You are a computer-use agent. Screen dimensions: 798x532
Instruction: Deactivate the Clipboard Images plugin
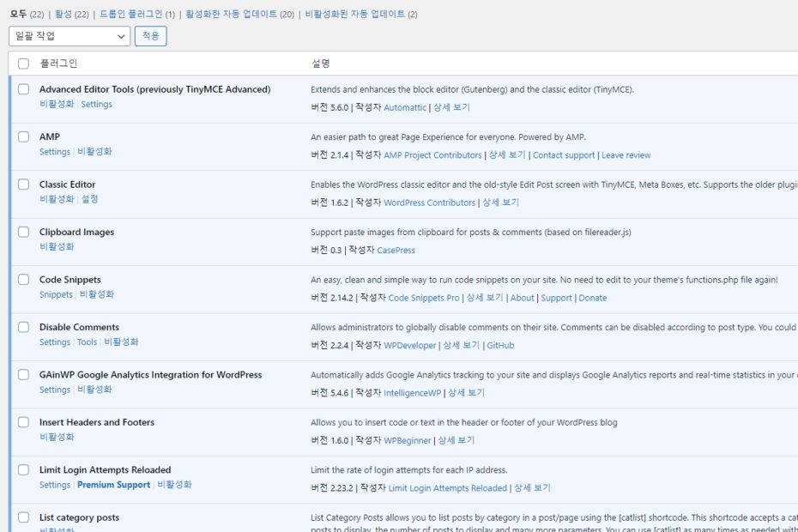click(x=57, y=246)
